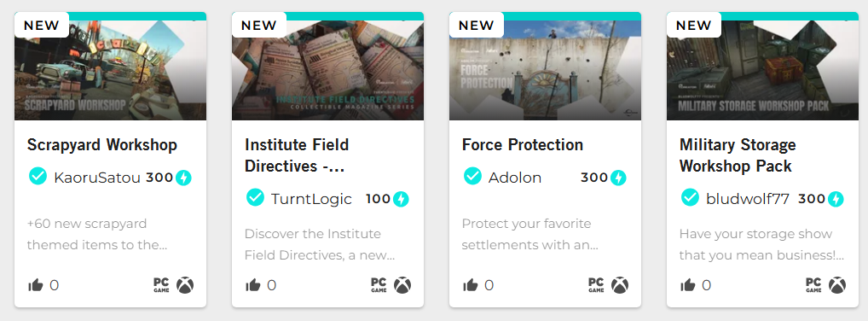Image resolution: width=868 pixels, height=321 pixels.
Task: Open Force Protection preview image
Action: (545, 70)
